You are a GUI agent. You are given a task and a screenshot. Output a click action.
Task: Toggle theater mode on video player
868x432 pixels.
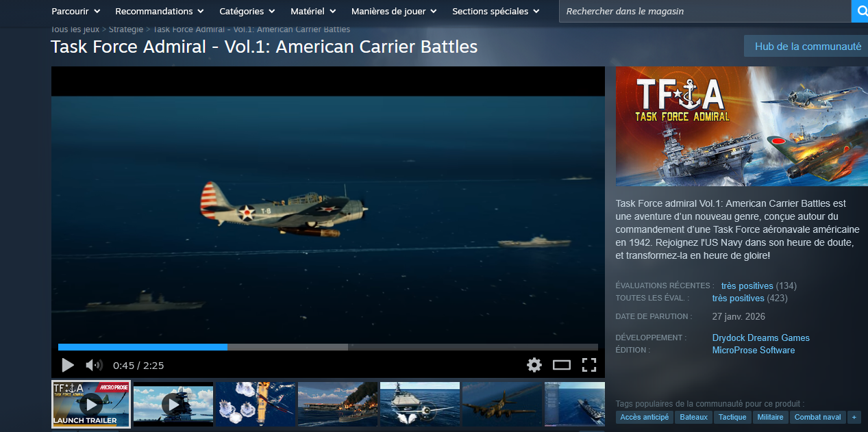pos(562,365)
